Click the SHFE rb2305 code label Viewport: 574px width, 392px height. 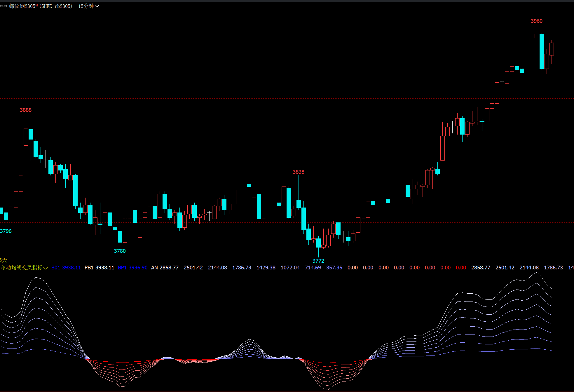[x=56, y=6]
